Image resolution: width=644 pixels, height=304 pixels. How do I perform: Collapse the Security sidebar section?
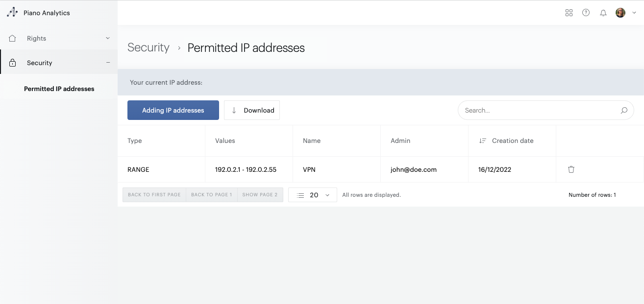(108, 63)
